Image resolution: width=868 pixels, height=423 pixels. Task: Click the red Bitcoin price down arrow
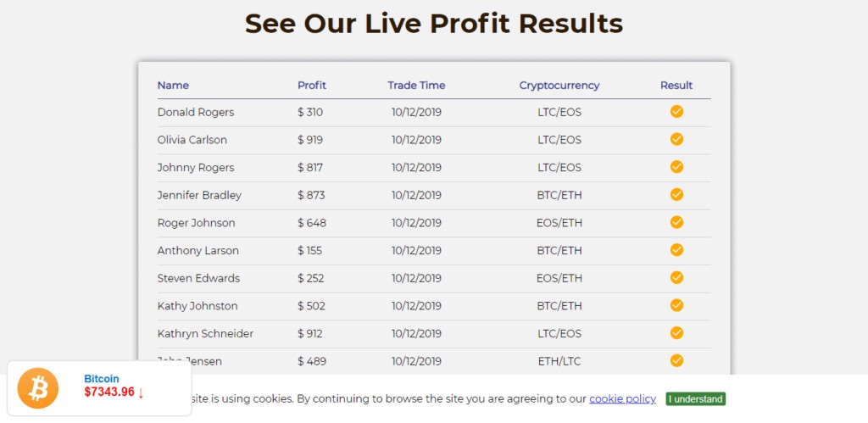pyautogui.click(x=141, y=392)
